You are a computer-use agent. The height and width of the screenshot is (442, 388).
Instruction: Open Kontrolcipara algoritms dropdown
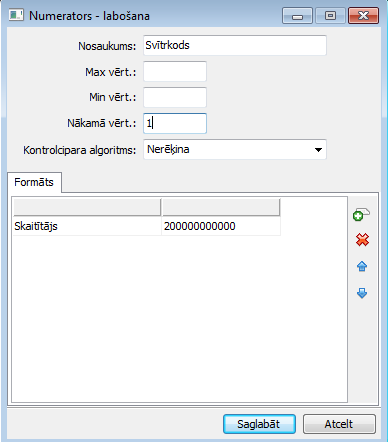(x=235, y=149)
